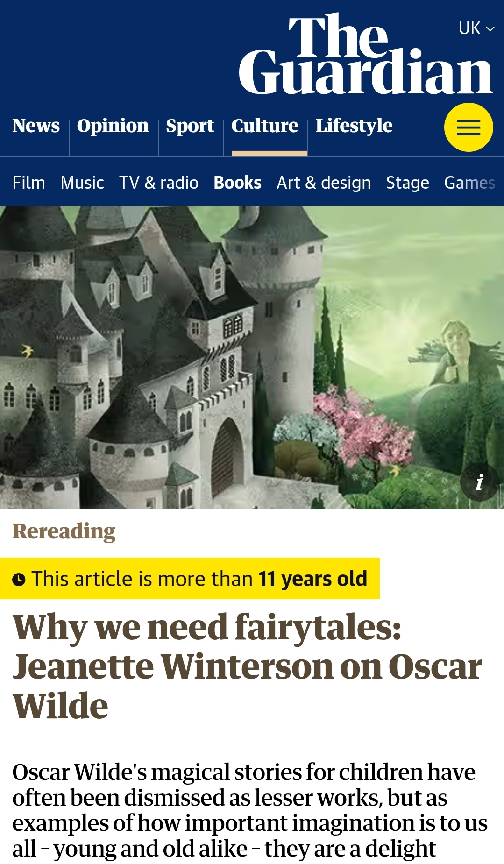
Task: Open the Opinion section
Action: (x=113, y=126)
